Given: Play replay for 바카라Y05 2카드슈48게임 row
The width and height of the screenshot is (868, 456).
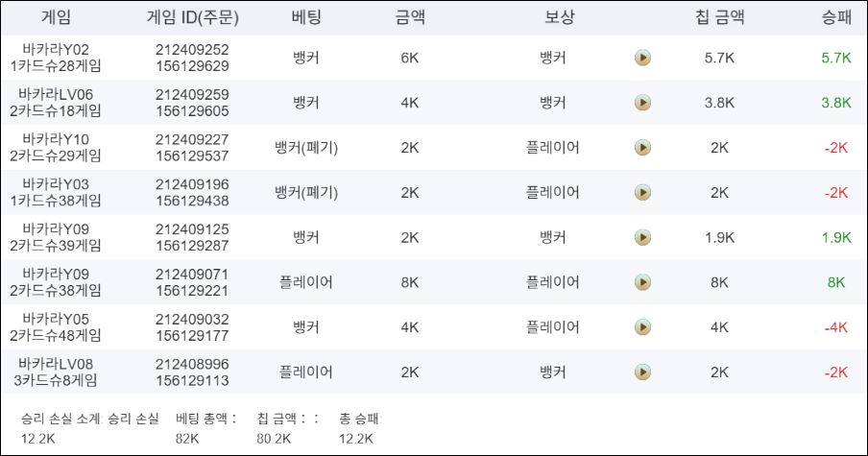Looking at the screenshot, I should (642, 327).
